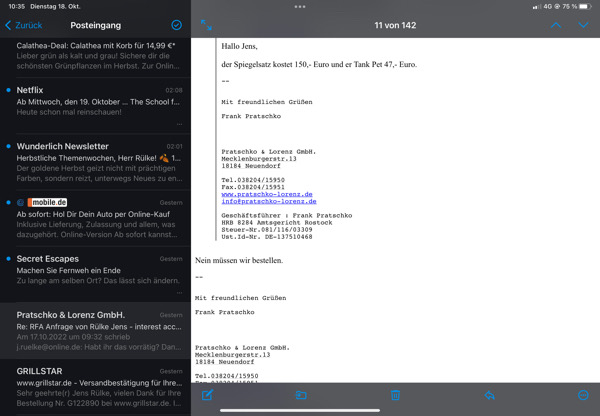Open info@pratschko-lorenz.de email link
The image size is (600, 416).
click(269, 201)
